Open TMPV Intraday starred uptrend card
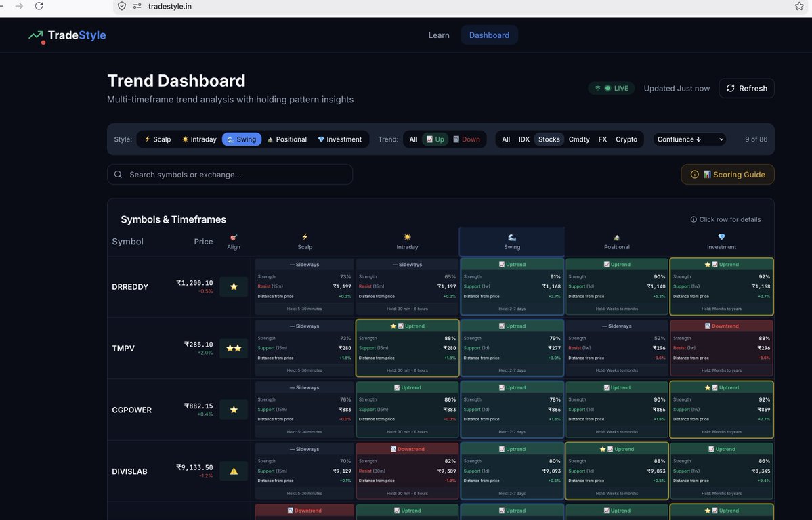Image resolution: width=812 pixels, height=520 pixels. [x=407, y=348]
